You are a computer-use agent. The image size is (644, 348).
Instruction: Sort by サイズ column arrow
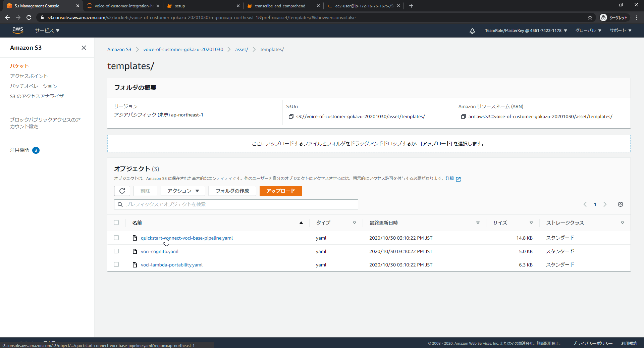[531, 223]
